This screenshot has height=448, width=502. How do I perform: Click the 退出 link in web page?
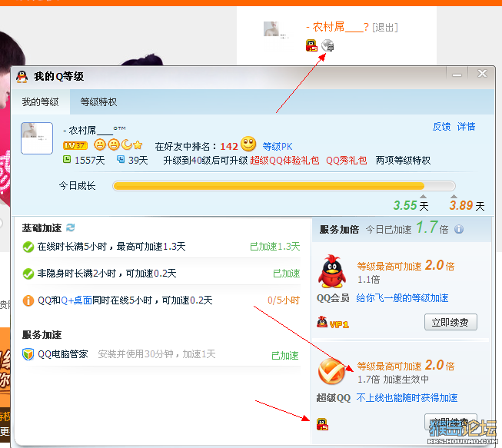[x=385, y=28]
